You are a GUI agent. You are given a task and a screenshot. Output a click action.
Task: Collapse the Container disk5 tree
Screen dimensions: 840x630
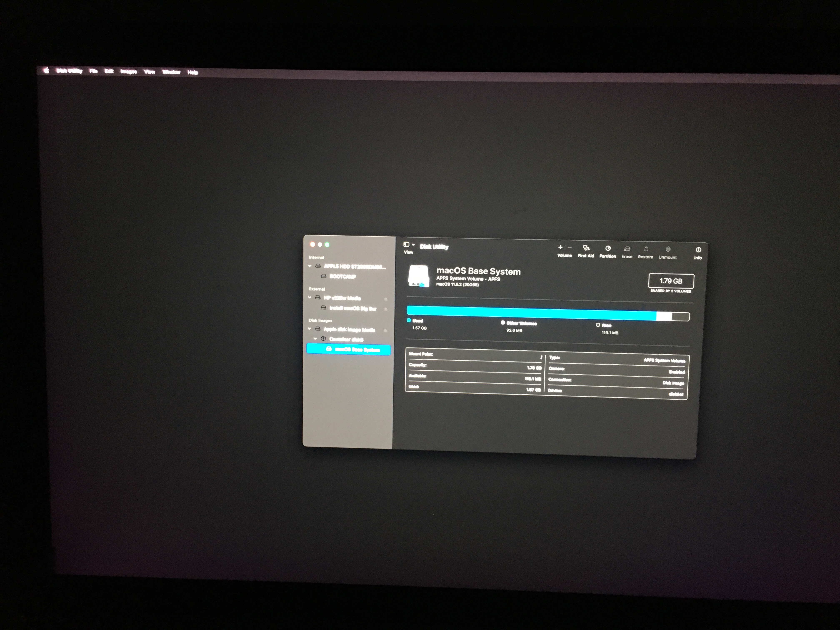315,338
